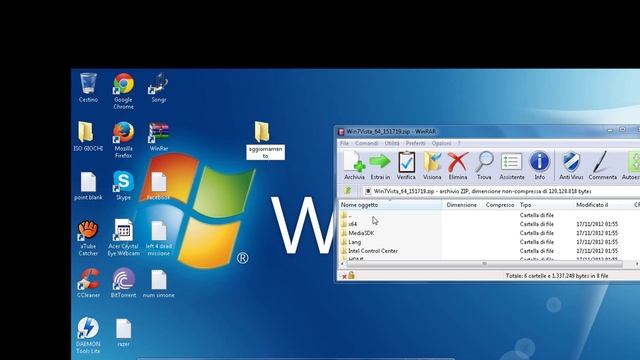Screen dimensions: 640x360
Task: Click the WinRAR archive path field
Action: (500, 191)
